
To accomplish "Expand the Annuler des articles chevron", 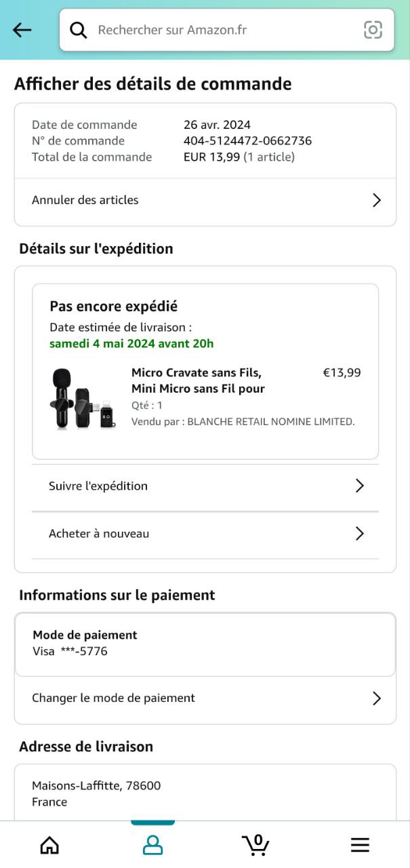I will tap(377, 200).
